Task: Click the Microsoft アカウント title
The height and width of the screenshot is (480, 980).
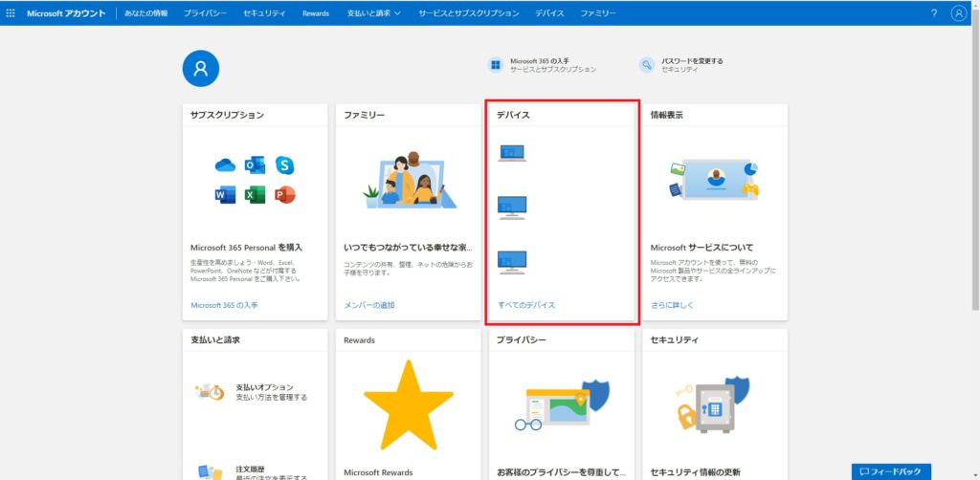Action: (x=66, y=13)
